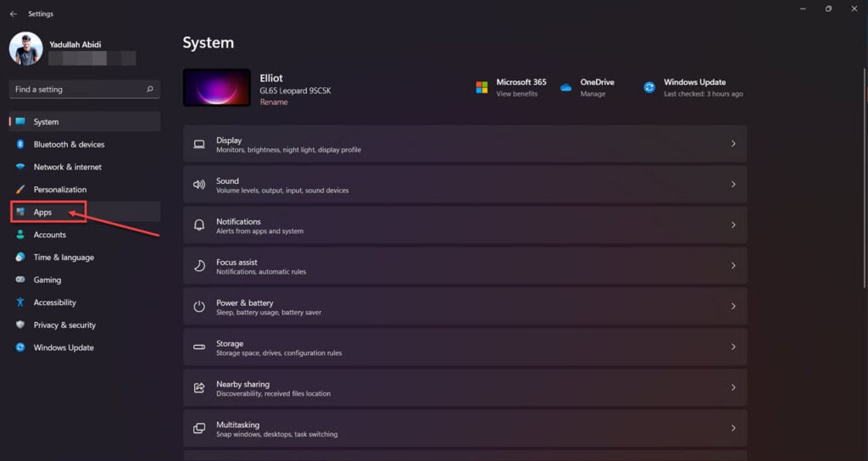Switch to Accounts settings
The height and width of the screenshot is (461, 868).
tap(85, 235)
